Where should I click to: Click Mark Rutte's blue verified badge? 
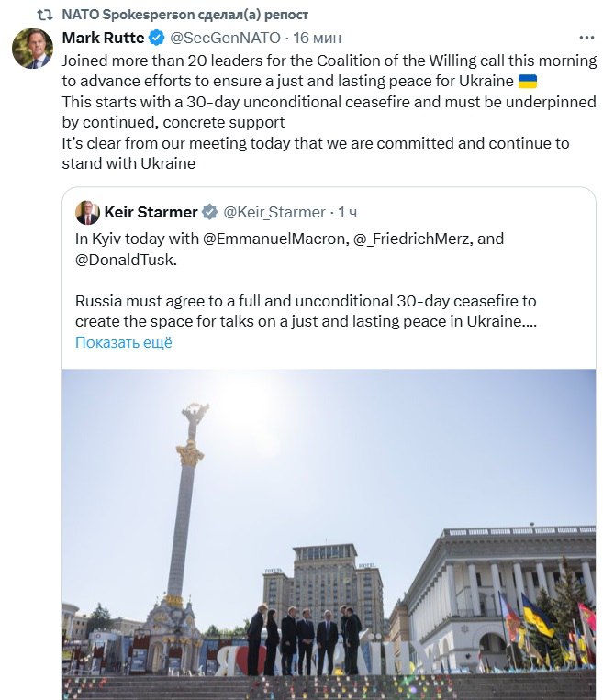[x=157, y=38]
